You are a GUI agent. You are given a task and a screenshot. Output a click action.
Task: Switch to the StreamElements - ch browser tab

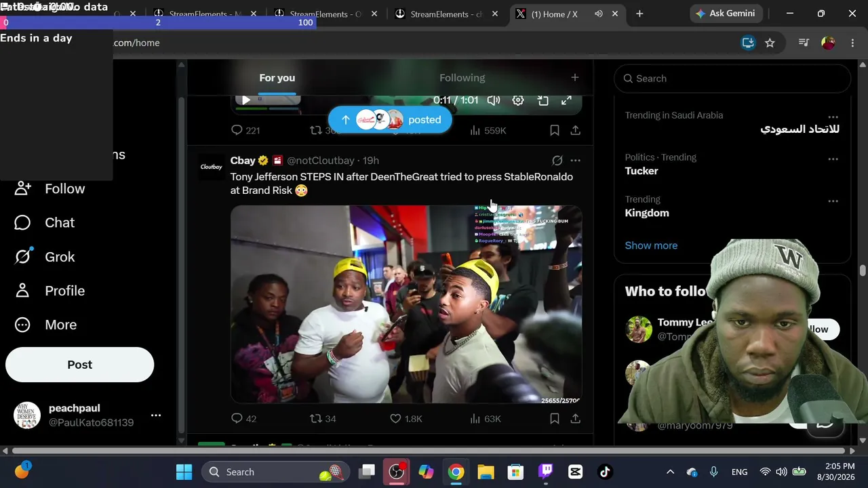(x=448, y=14)
